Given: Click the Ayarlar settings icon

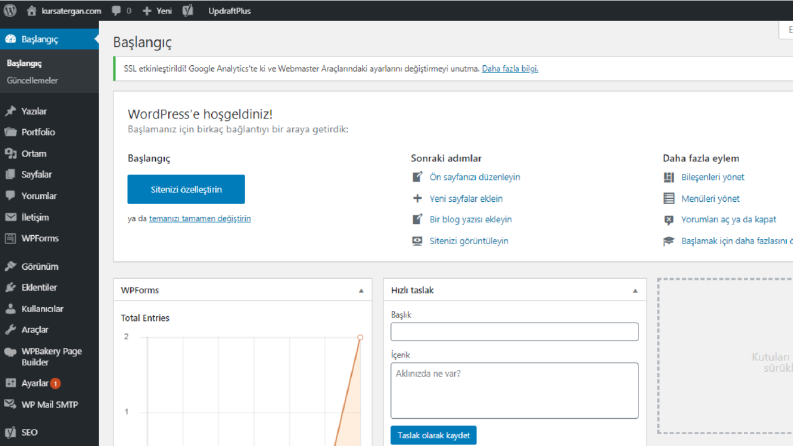Looking at the screenshot, I should [11, 383].
